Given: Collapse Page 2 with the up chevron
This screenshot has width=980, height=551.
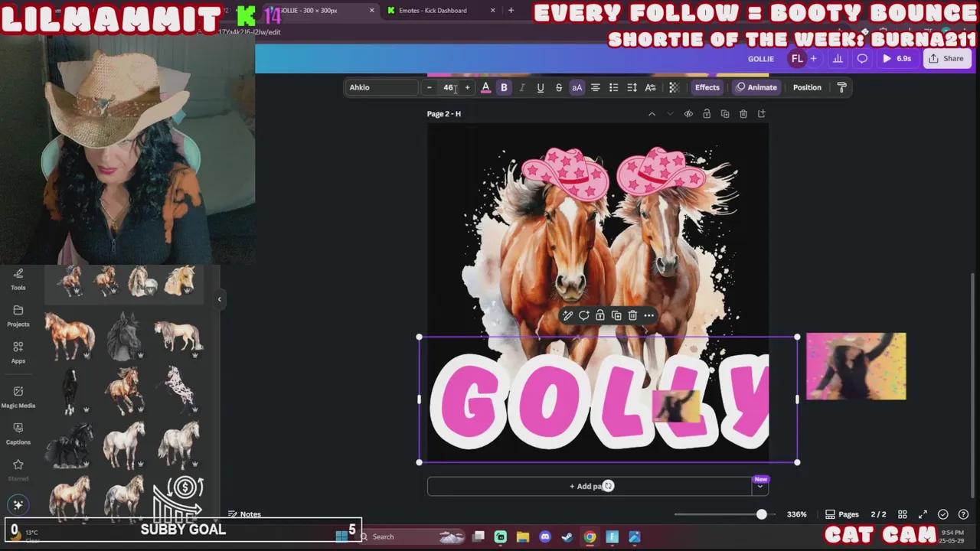Looking at the screenshot, I should pyautogui.click(x=652, y=113).
